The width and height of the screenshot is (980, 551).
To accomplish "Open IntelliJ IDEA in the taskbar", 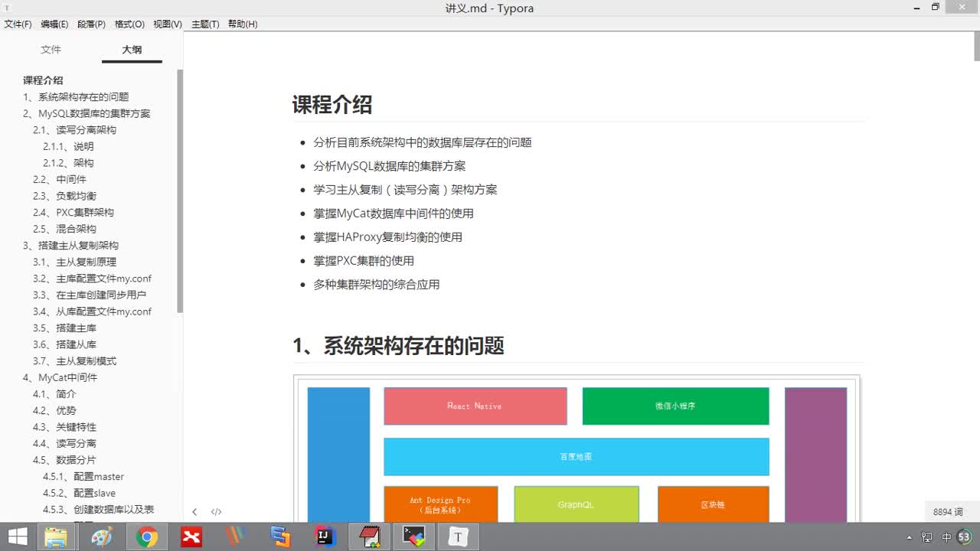I will point(325,537).
